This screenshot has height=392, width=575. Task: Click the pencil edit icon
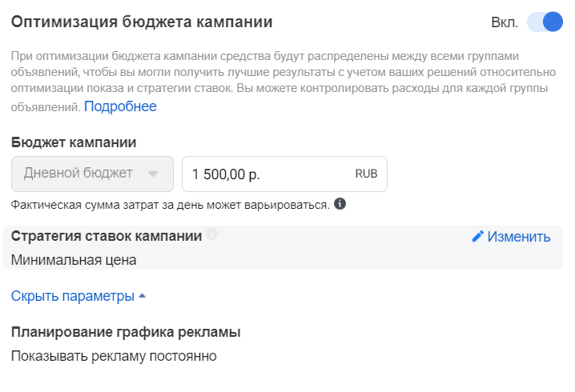click(477, 236)
